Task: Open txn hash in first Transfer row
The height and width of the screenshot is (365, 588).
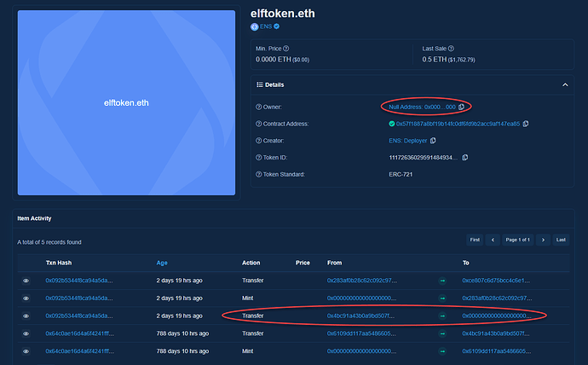Action: coord(79,281)
